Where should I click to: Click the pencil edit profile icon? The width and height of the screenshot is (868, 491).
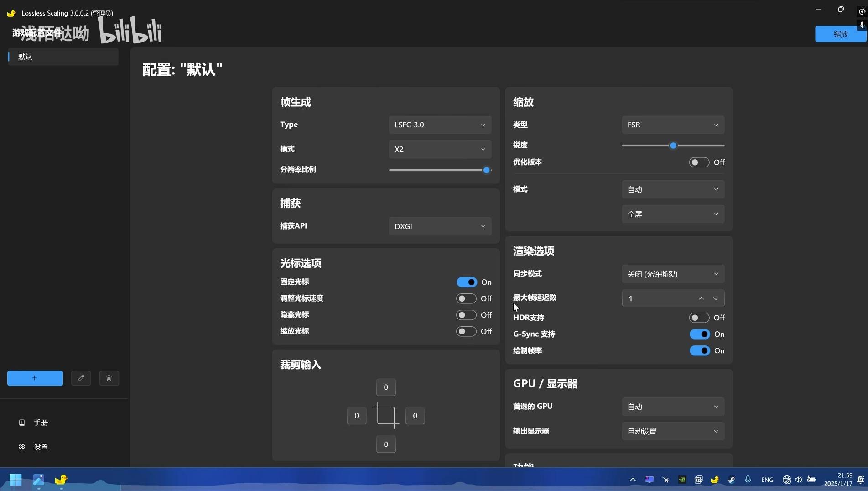[81, 378]
